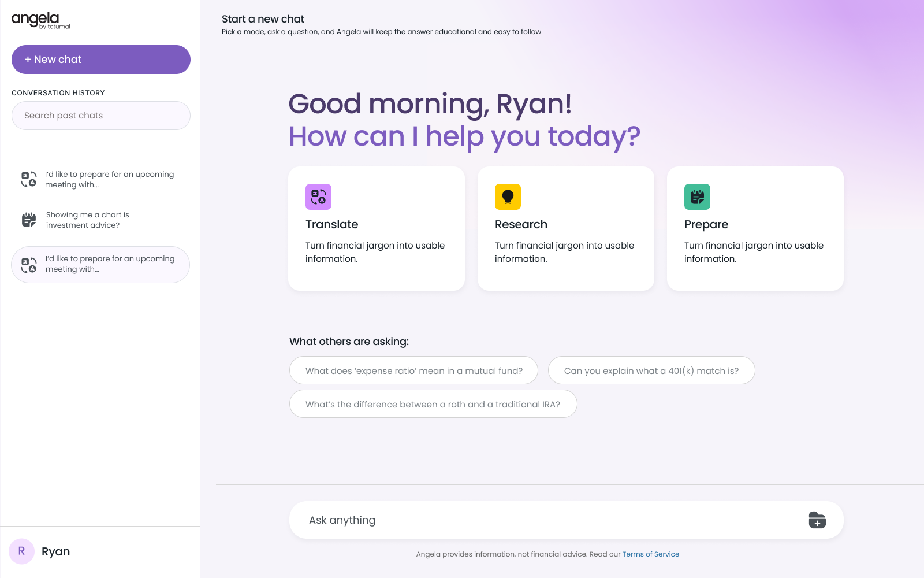Focus the Search past chats field

(x=101, y=116)
